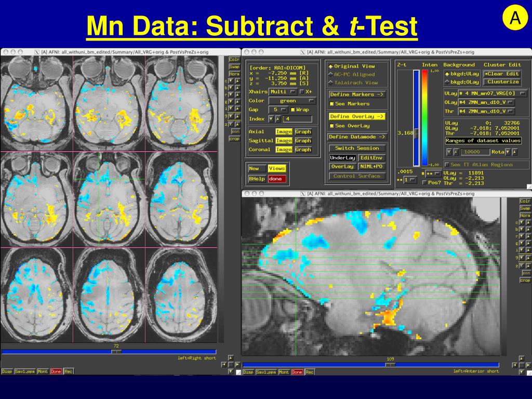Screen dimensions: 532x399
Task: Click pan-down arrow pad in sagittal viewer
Action: tap(522, 372)
